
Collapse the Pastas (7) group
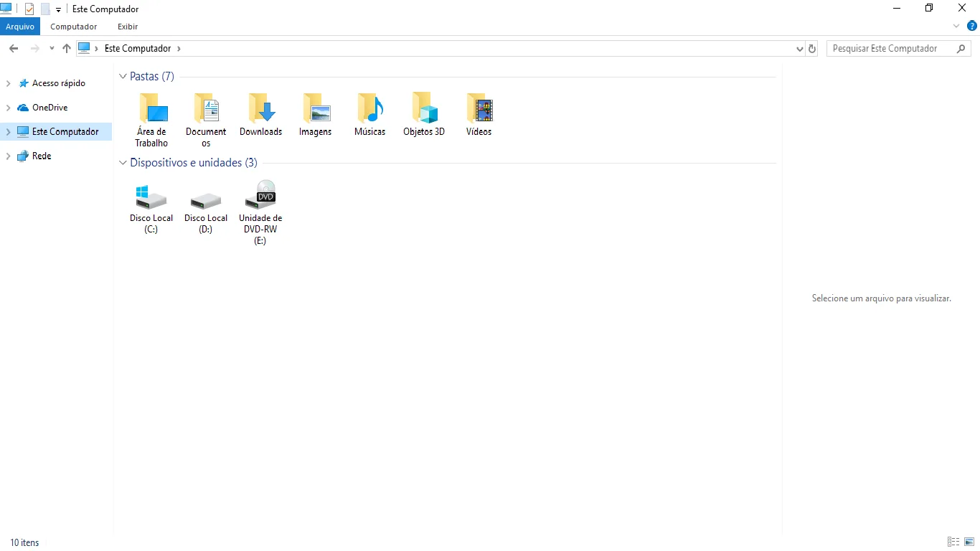point(123,76)
